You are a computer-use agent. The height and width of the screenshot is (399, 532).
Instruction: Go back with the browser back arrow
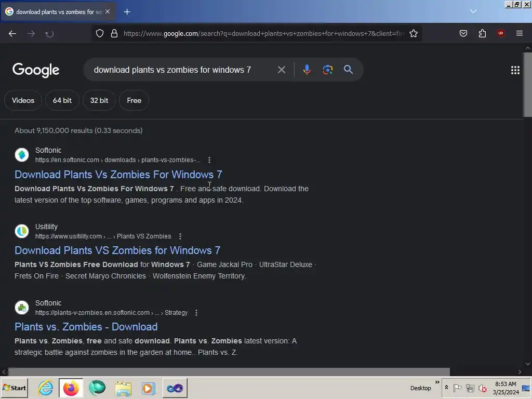click(x=12, y=34)
